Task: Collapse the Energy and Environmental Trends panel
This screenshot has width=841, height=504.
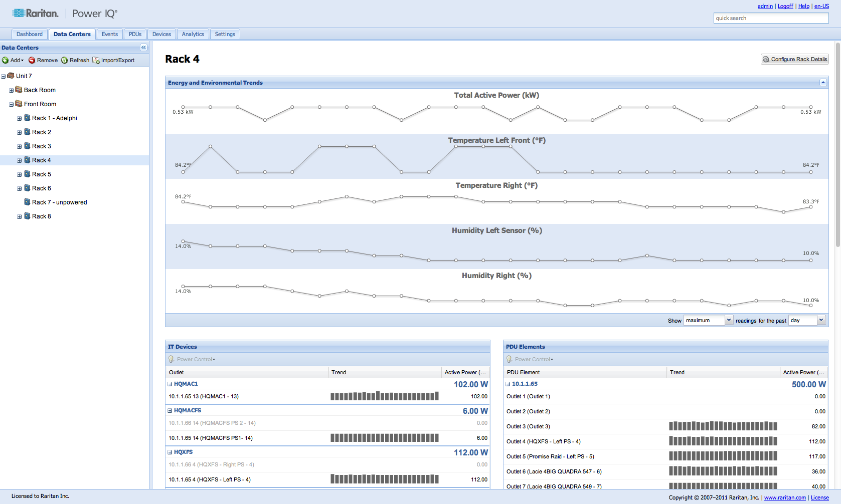Action: 823,82
